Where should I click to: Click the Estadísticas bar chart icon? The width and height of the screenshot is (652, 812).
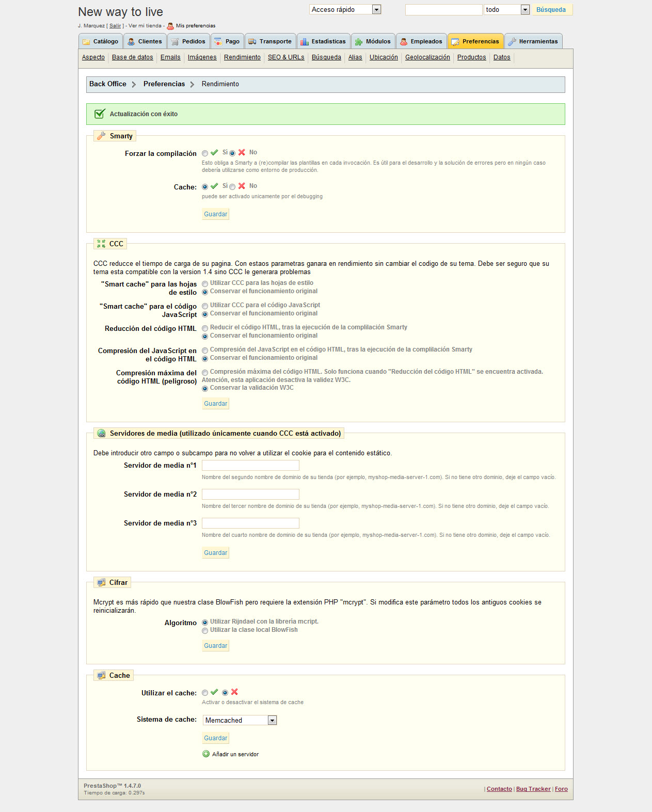(305, 42)
